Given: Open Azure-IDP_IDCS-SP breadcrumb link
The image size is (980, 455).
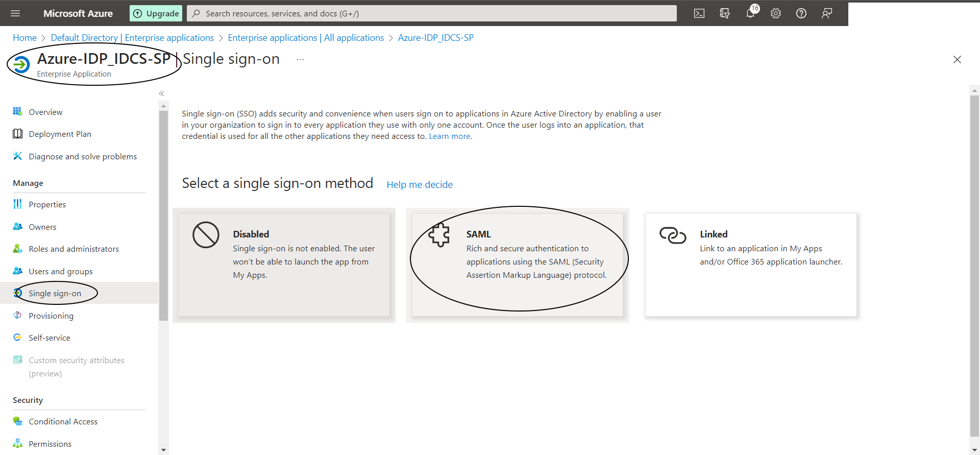Looking at the screenshot, I should (436, 38).
